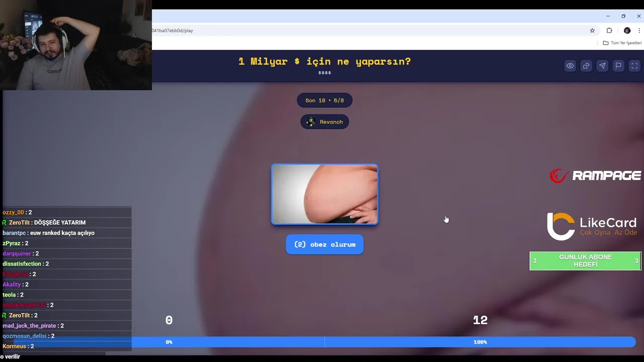Click chat username Akality

[12, 285]
